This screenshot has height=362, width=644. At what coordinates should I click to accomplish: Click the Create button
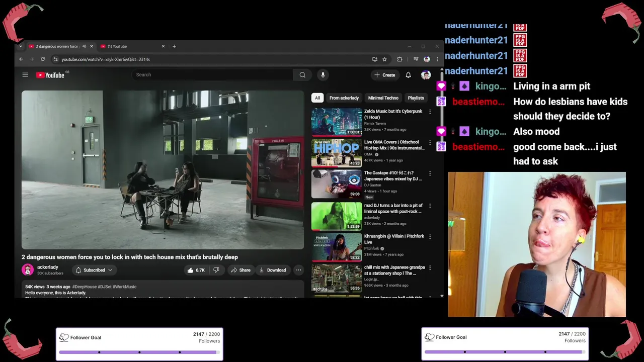point(385,75)
